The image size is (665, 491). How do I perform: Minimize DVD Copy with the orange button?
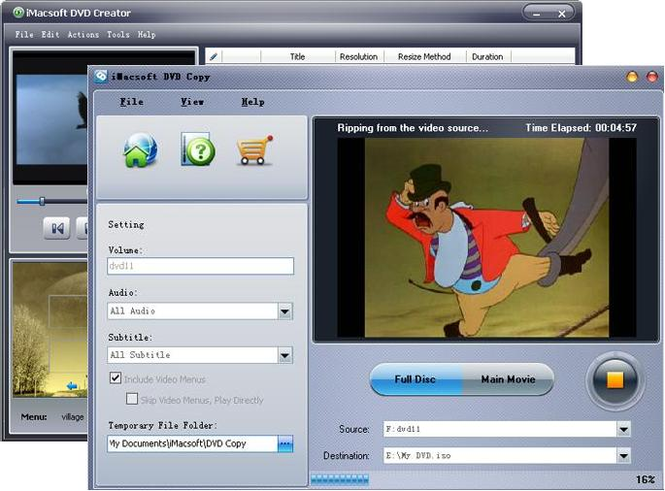(632, 77)
